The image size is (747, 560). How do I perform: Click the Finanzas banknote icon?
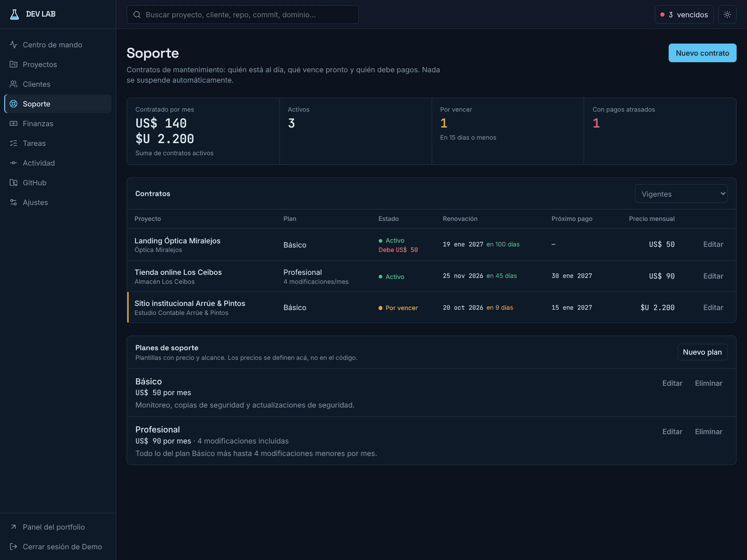13,123
